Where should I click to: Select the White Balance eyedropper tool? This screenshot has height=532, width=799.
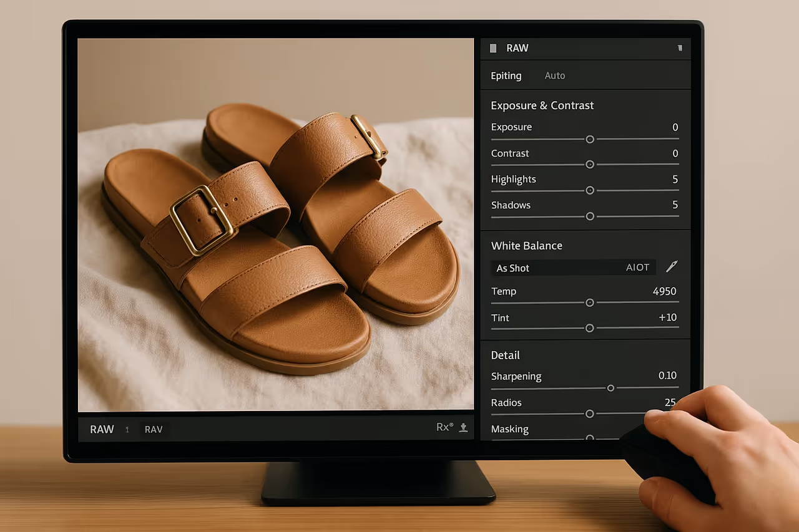[672, 266]
